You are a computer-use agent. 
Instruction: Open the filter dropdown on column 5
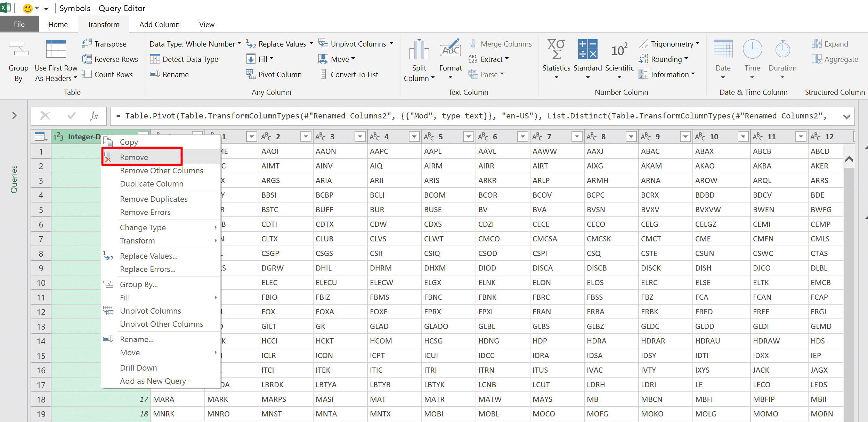coord(468,137)
